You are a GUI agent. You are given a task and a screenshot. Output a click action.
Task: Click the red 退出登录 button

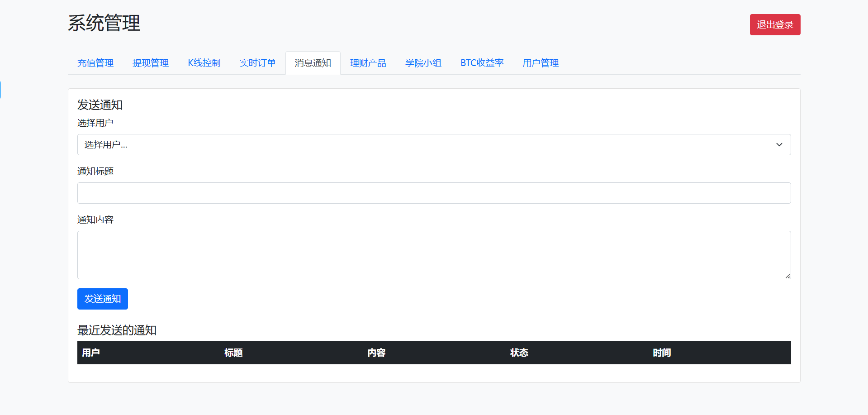coord(775,24)
